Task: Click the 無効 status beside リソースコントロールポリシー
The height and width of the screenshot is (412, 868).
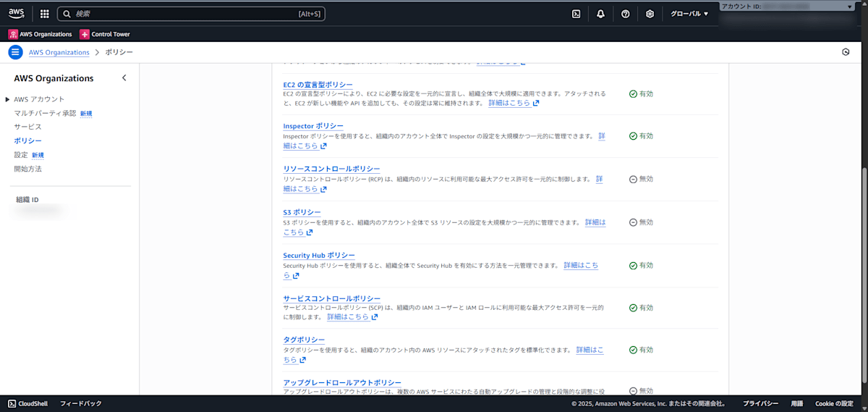Action: 641,179
